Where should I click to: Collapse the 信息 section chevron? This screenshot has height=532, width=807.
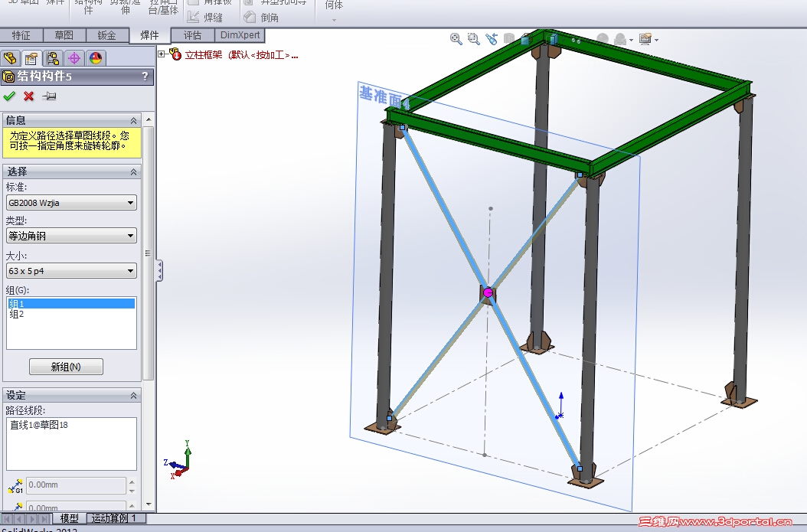coord(134,120)
